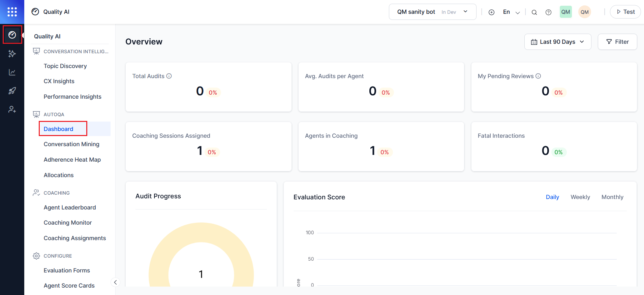
Task: Collapse the sidebar with the chevron button
Action: [x=115, y=282]
